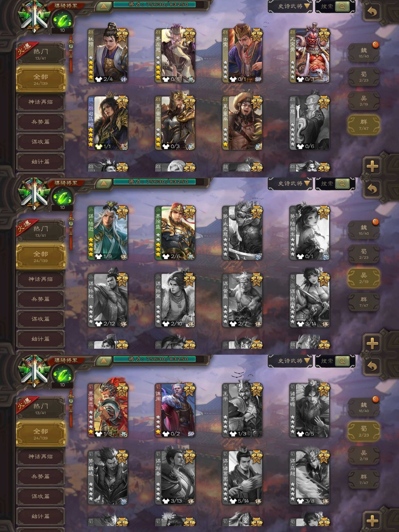
Task: Choose the 司马昭 hero card
Action: 108,123
